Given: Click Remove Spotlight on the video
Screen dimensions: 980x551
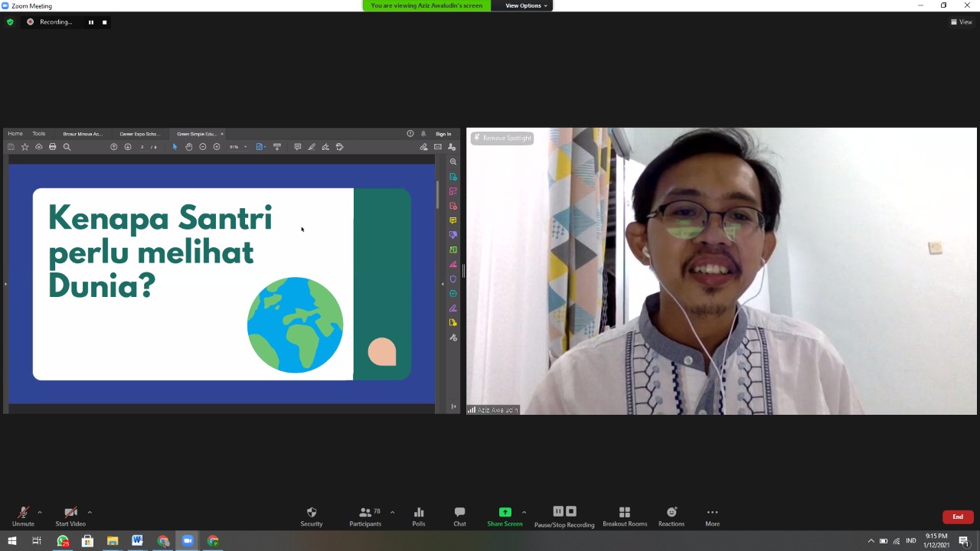Looking at the screenshot, I should [x=502, y=138].
